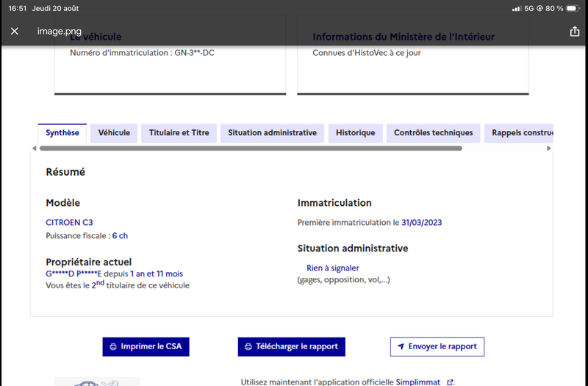Tap the 16:51 clock in the status bar

[17, 8]
